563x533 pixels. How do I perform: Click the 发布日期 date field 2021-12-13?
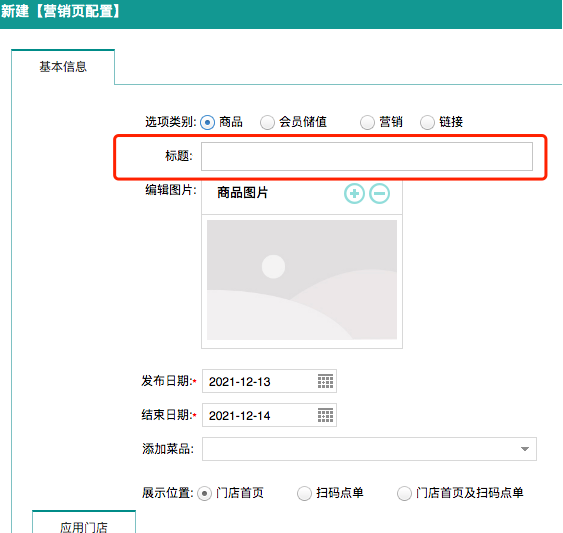point(269,381)
